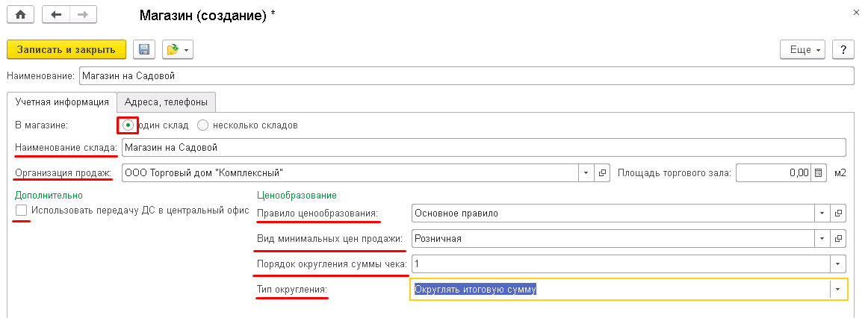Save using the floppy disk icon
Image resolution: width=868 pixels, height=318 pixels.
click(143, 50)
